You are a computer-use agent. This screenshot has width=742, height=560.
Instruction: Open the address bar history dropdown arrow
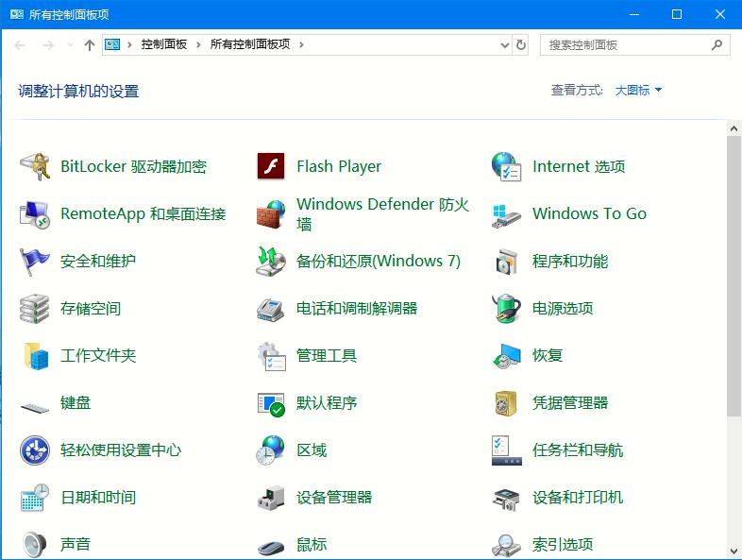tap(504, 44)
